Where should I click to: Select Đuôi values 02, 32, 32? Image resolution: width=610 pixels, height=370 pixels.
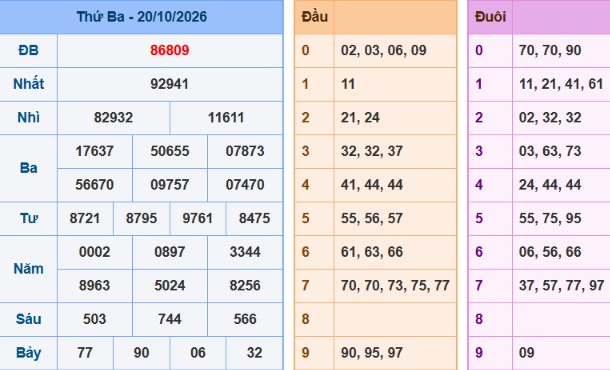tap(550, 117)
